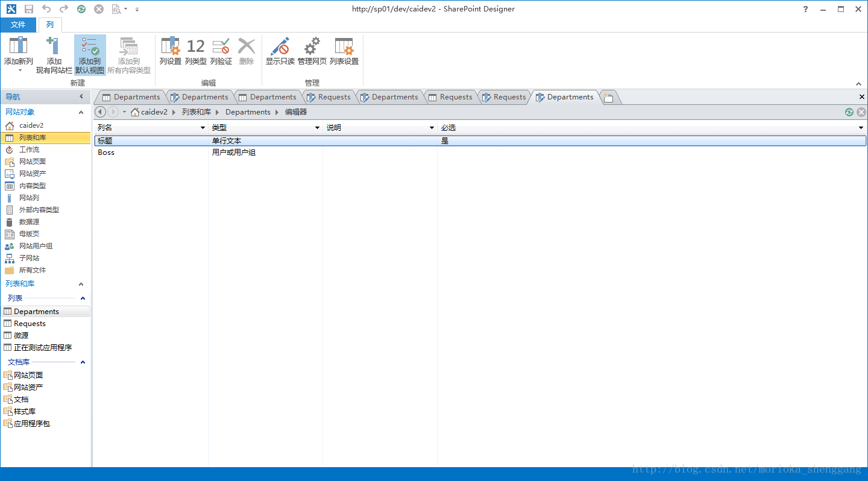The height and width of the screenshot is (481, 868).
Task: Undo the last action
Action: tap(46, 9)
